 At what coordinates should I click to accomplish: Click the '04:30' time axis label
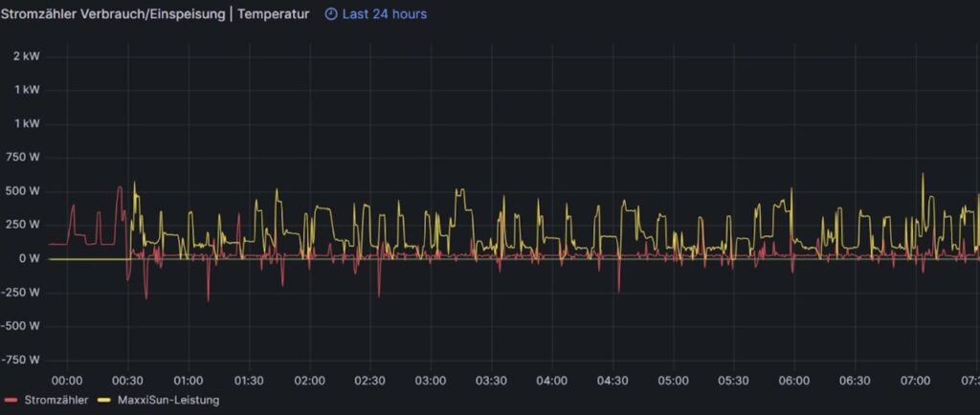pos(612,381)
